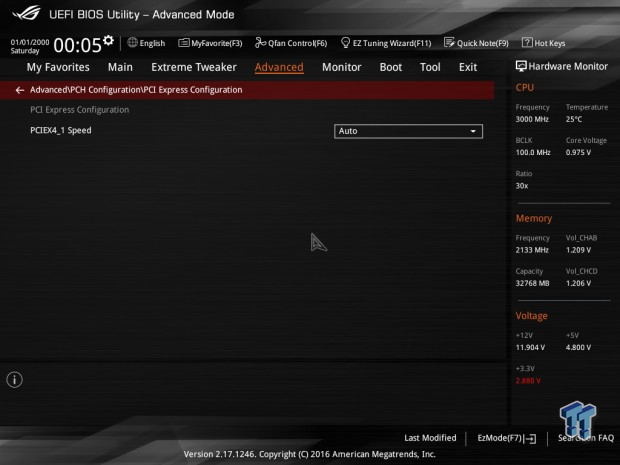Open the Tool tab
Viewport: 620px width, 465px height.
(x=430, y=67)
